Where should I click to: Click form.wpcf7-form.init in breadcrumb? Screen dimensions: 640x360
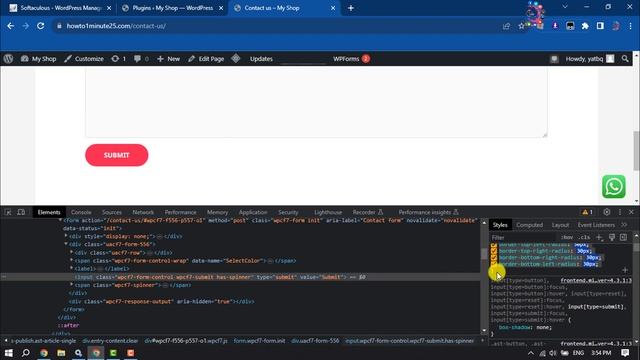coord(259,340)
